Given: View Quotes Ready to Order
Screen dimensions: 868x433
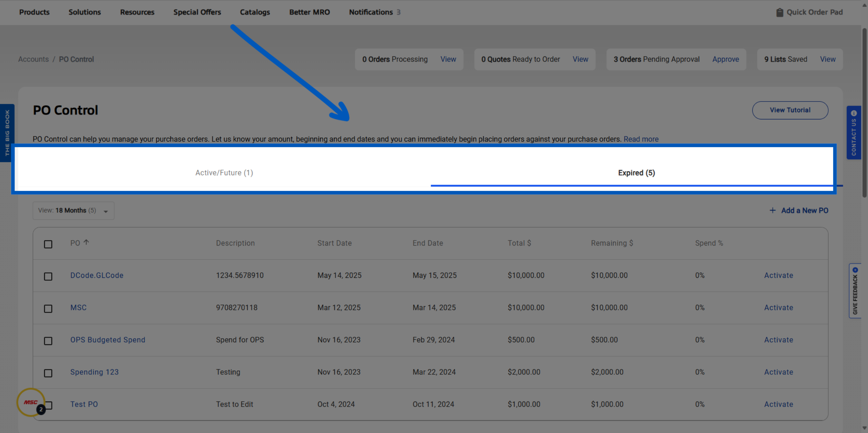Looking at the screenshot, I should point(580,59).
